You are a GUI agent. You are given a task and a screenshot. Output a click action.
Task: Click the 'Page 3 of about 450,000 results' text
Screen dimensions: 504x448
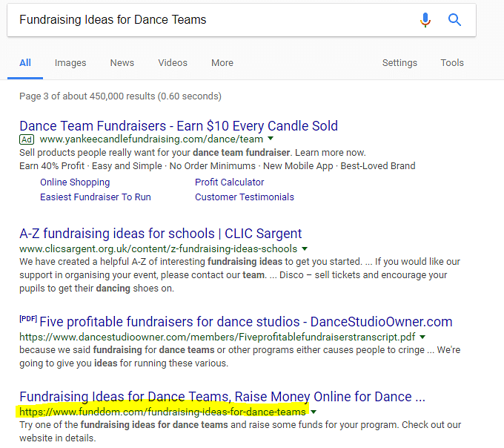coord(120,96)
